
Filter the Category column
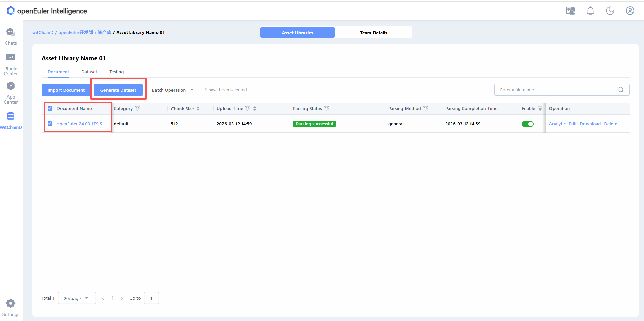click(x=137, y=108)
